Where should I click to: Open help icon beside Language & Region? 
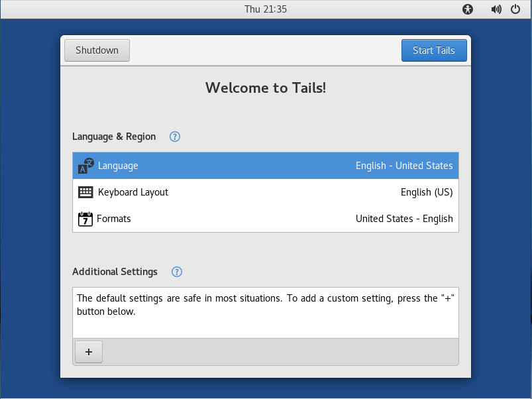(175, 137)
